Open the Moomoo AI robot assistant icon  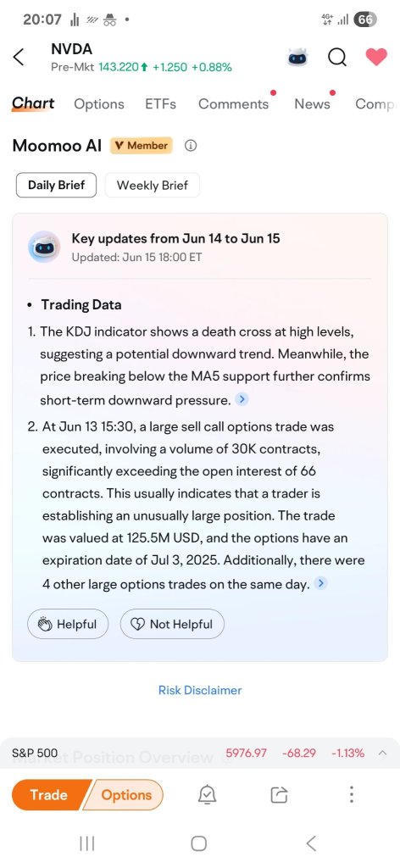click(x=297, y=57)
